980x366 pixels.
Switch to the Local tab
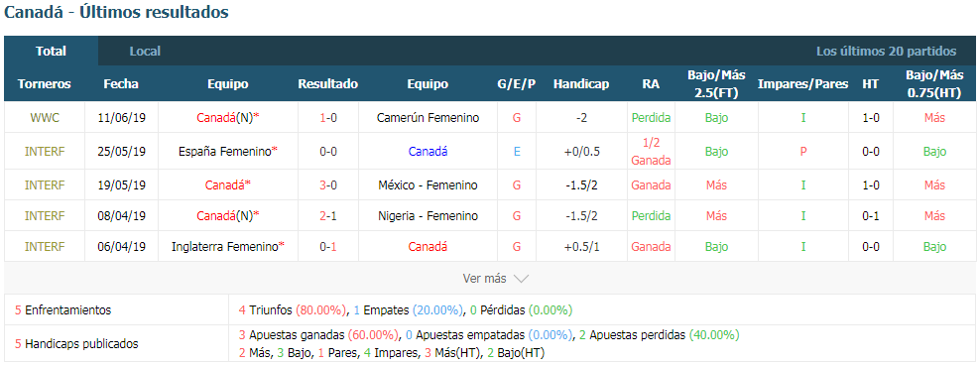145,52
